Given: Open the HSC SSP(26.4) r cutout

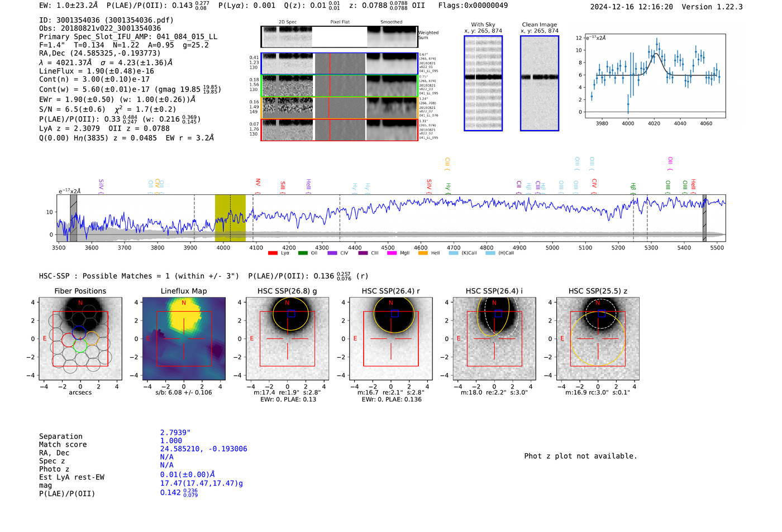Looking at the screenshot, I should click(x=390, y=338).
